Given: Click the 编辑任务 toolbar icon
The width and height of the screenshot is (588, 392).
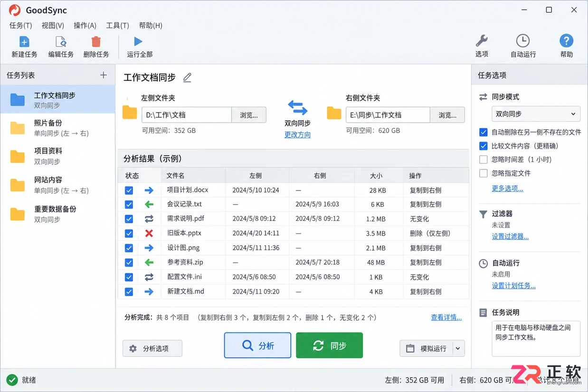Looking at the screenshot, I should click(61, 41).
